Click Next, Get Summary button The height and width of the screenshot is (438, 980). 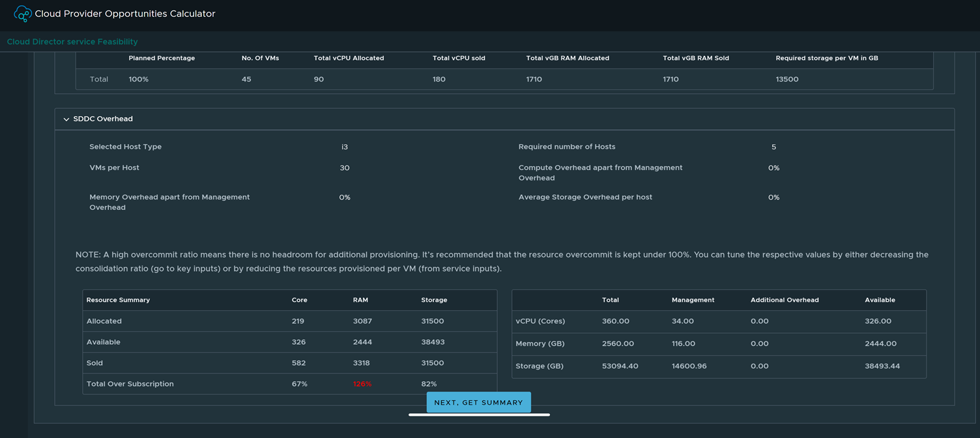click(478, 402)
